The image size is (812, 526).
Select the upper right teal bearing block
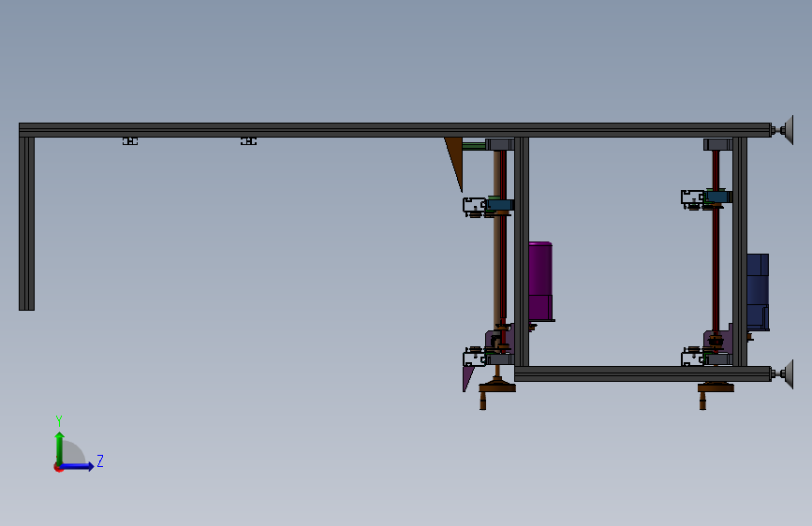(x=718, y=197)
